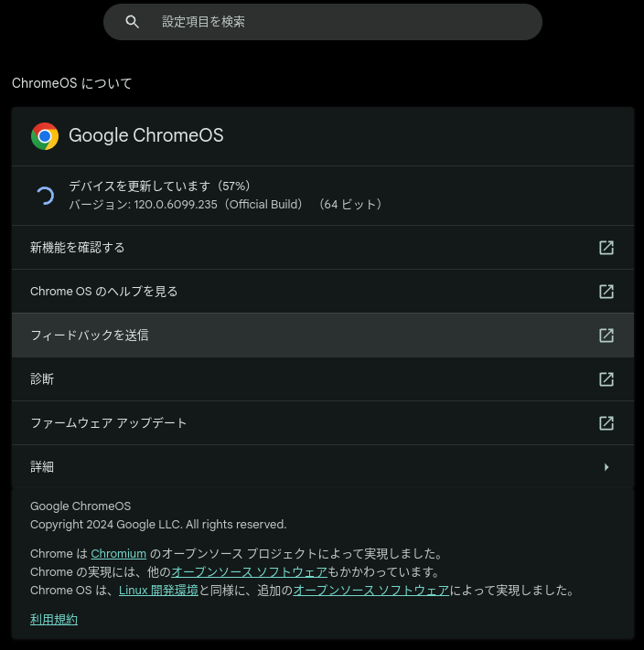Open external link icon beside 診断
Image resolution: width=644 pixels, height=650 pixels.
[x=606, y=379]
